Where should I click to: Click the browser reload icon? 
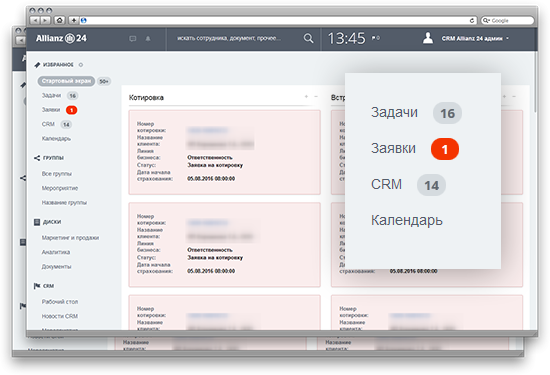click(x=472, y=20)
